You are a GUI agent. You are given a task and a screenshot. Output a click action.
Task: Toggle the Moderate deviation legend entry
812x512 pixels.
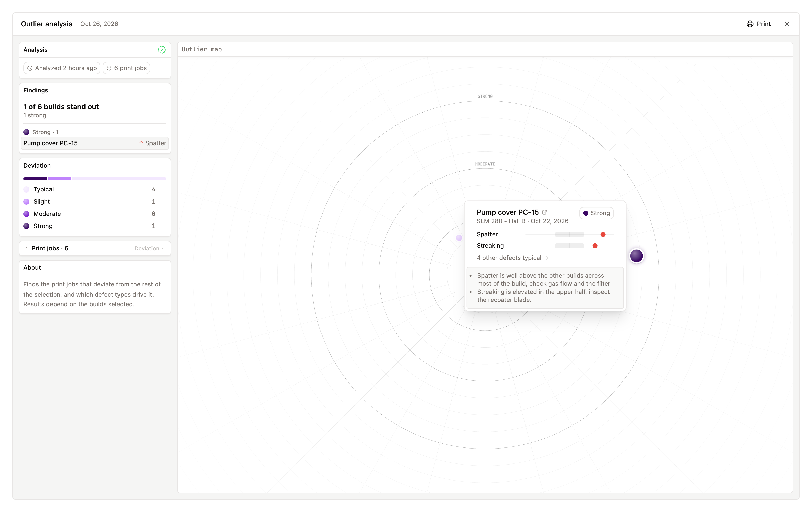click(x=89, y=214)
